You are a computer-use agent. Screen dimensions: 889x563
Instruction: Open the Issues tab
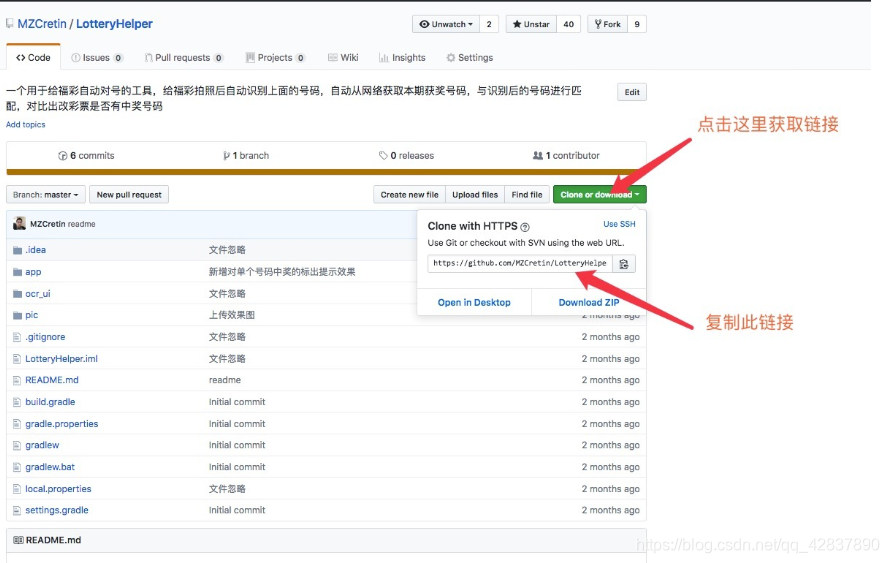(x=96, y=58)
